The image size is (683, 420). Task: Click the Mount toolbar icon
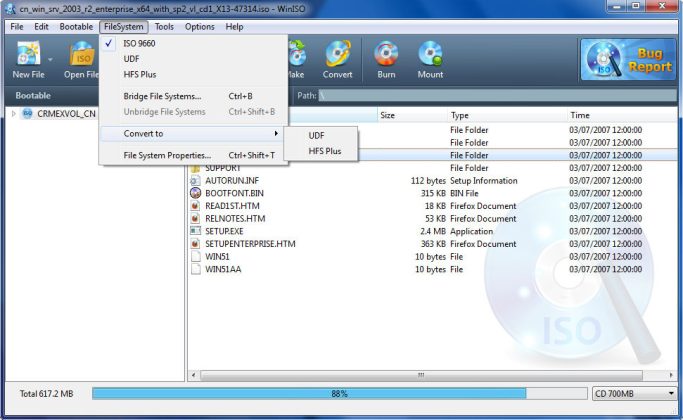(x=430, y=54)
